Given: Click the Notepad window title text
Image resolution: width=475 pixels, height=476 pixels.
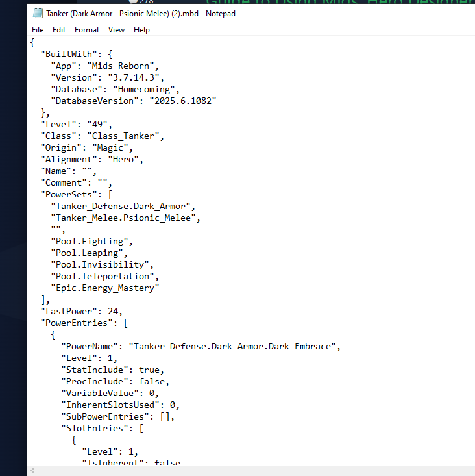Looking at the screenshot, I should [x=141, y=14].
